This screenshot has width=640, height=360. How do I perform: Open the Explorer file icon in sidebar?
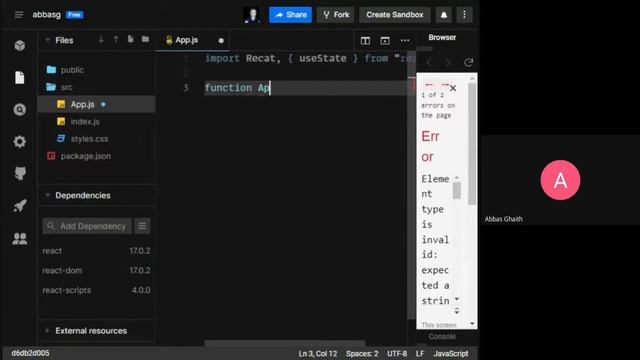pyautogui.click(x=20, y=78)
